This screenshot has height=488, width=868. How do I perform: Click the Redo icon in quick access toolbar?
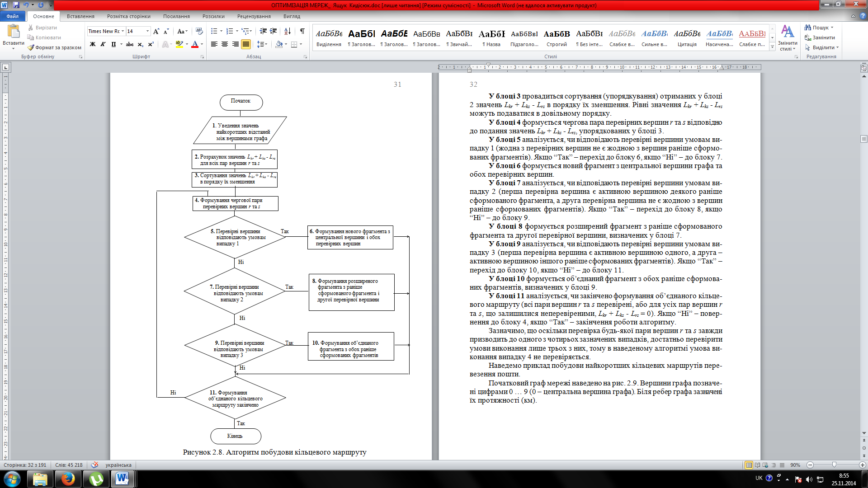pyautogui.click(x=41, y=5)
